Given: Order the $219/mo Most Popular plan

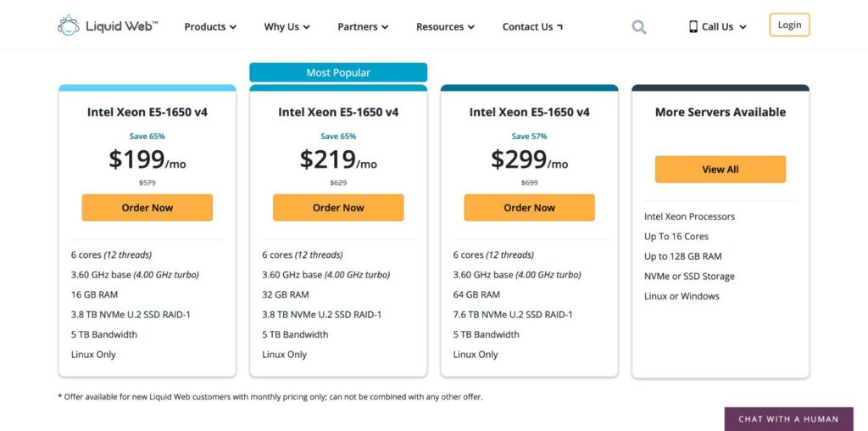Looking at the screenshot, I should point(338,208).
